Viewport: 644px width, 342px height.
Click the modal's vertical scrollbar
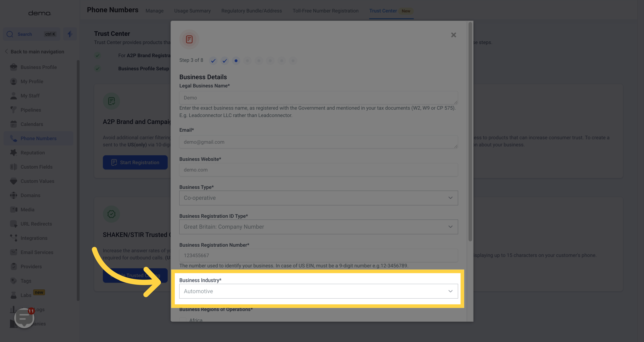pos(470,132)
